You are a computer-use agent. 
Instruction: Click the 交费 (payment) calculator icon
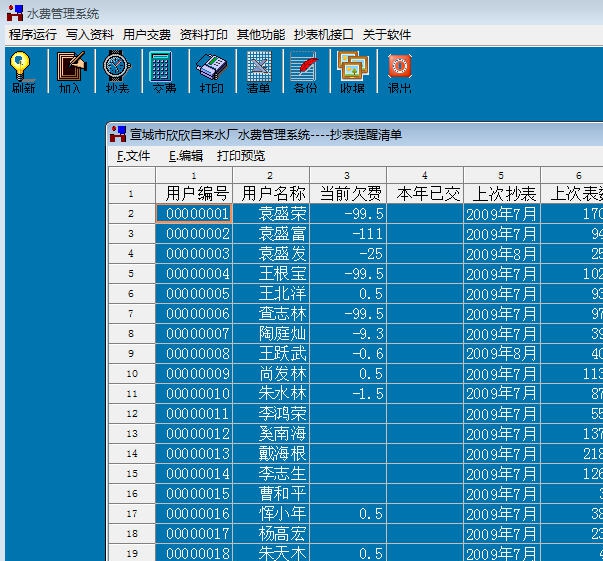click(x=163, y=71)
